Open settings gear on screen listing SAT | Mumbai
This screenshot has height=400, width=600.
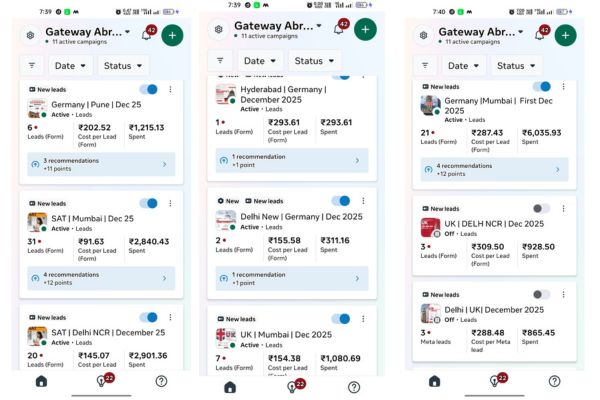point(30,35)
